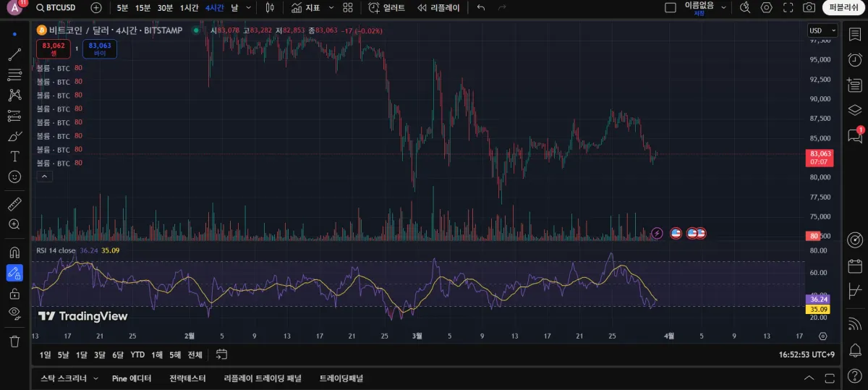Toggle lock all drawing tools
Viewport: 868px width, 390px height.
pos(14,293)
